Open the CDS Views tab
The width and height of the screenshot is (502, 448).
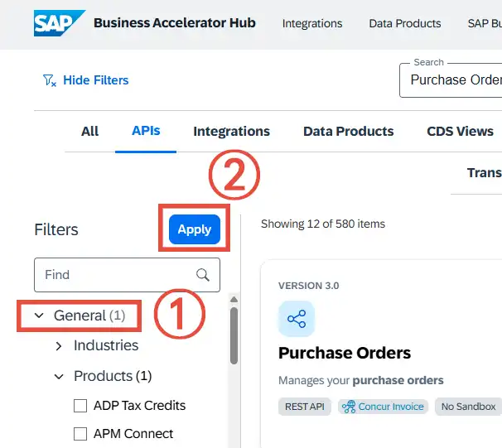(460, 131)
